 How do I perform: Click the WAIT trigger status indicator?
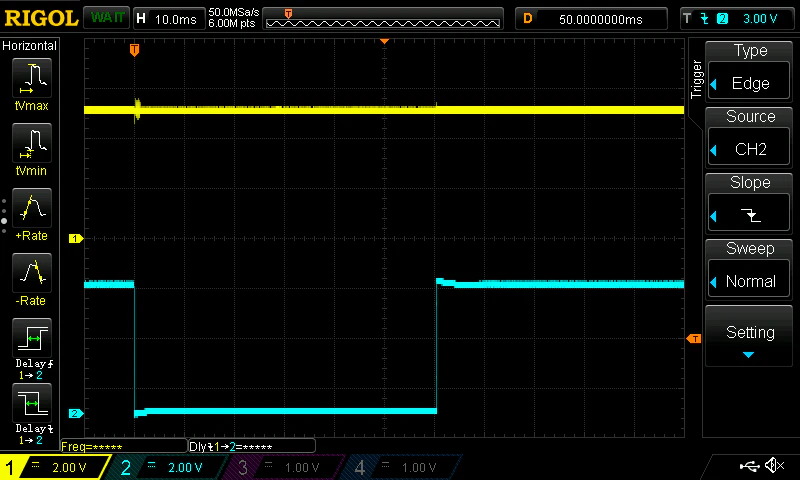click(x=107, y=18)
